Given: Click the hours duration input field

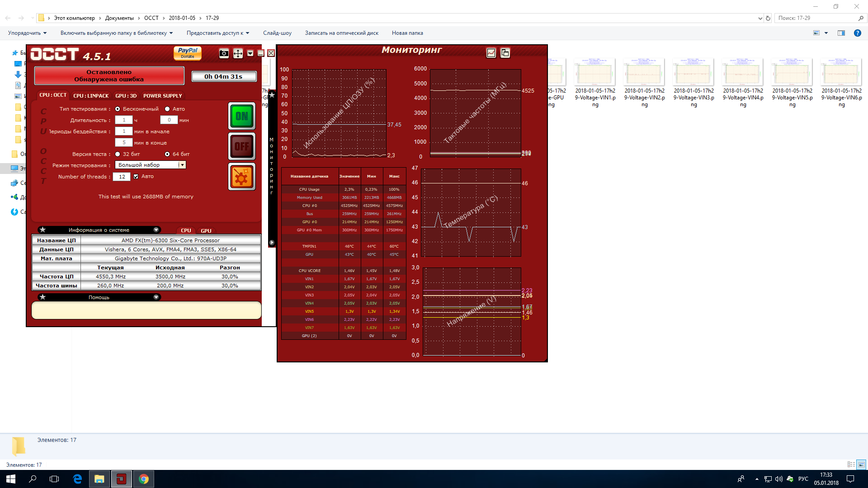Looking at the screenshot, I should tap(124, 120).
